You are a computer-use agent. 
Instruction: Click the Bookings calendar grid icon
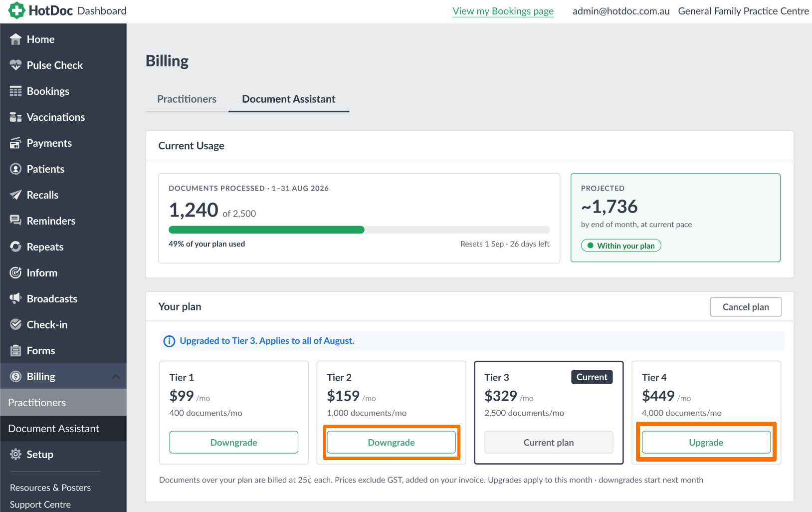pos(16,91)
